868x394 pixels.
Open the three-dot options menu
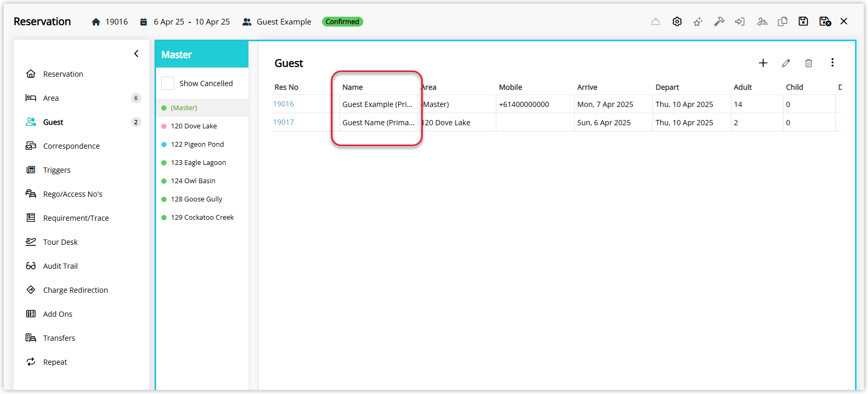(x=833, y=63)
